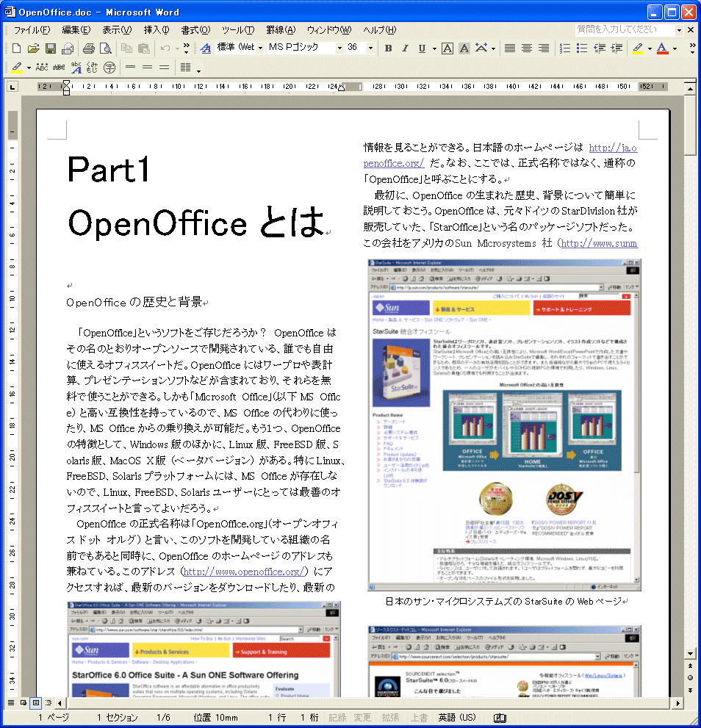Click the 英語 (US) language indicator
The width and height of the screenshot is (701, 728).
tap(457, 718)
